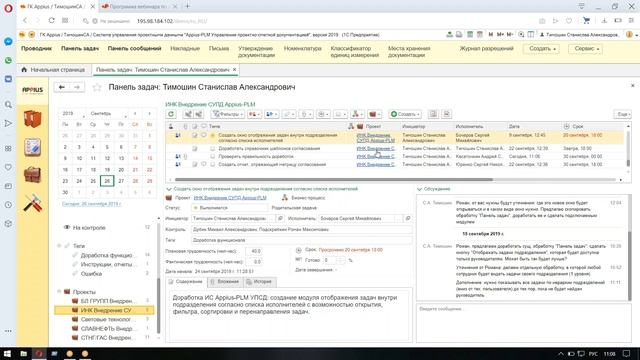Select September 12 in the calendar
Screen dimensions: 640x360
coord(107,158)
